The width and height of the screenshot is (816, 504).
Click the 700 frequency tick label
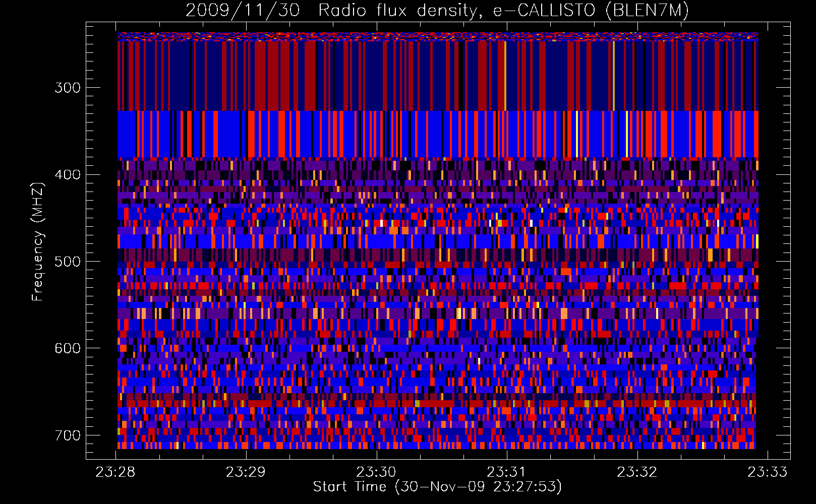click(x=68, y=435)
